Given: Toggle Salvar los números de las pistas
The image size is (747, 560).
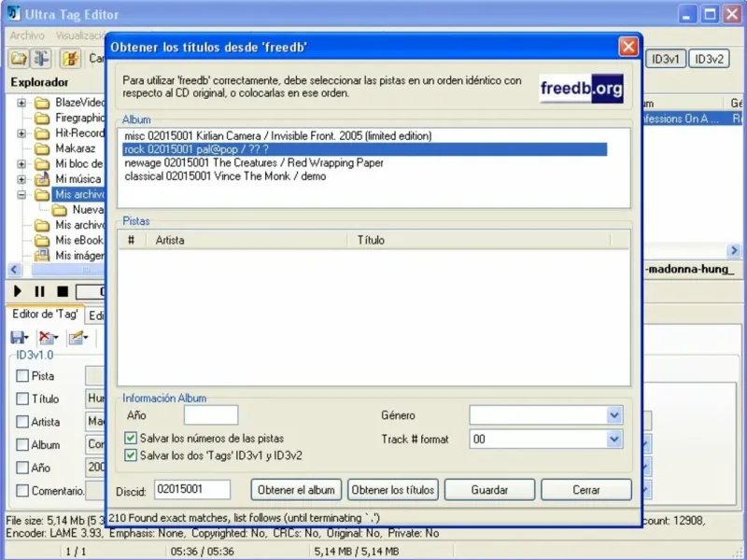Looking at the screenshot, I should pyautogui.click(x=130, y=438).
